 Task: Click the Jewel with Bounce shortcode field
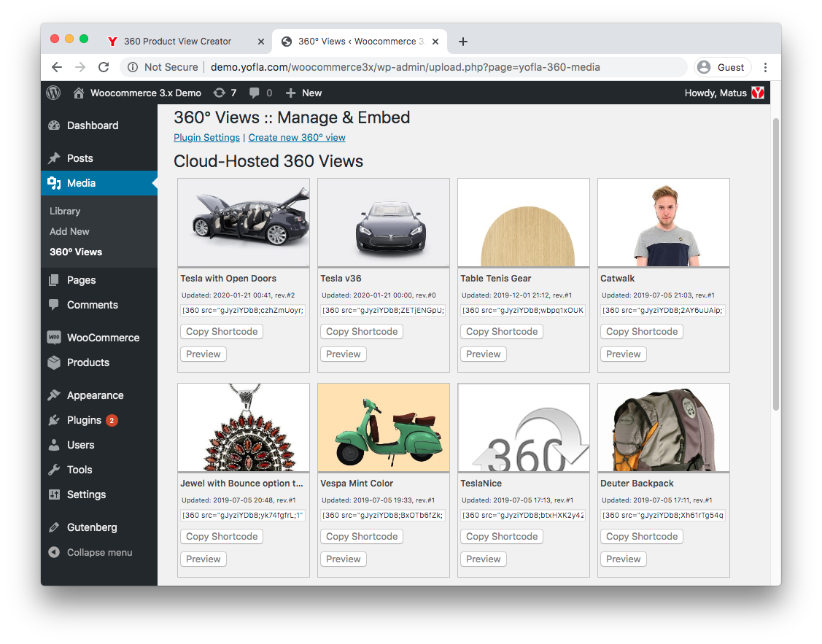(244, 515)
